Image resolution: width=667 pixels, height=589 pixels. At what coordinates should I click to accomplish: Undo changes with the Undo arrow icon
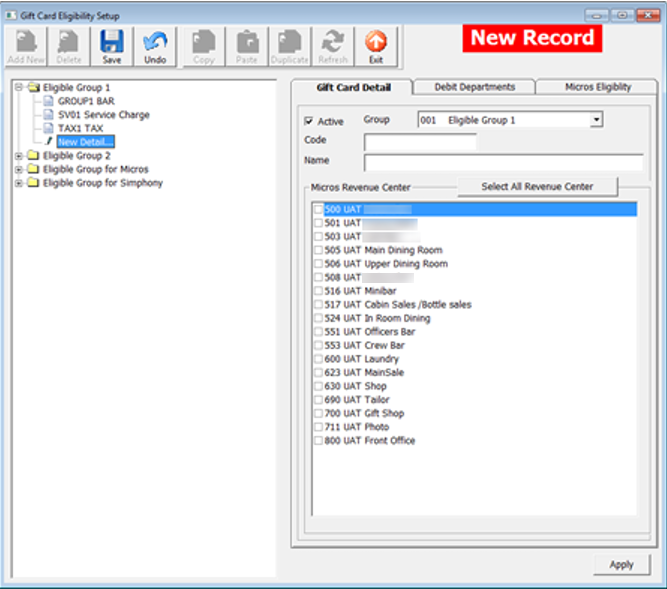point(155,41)
